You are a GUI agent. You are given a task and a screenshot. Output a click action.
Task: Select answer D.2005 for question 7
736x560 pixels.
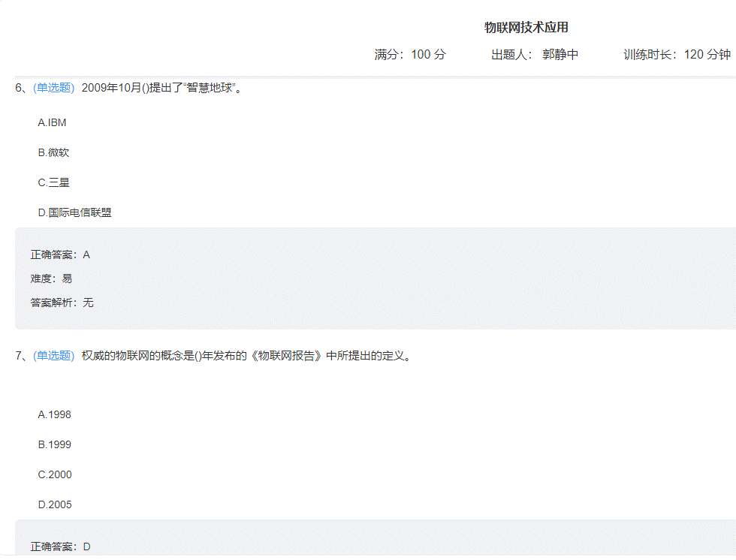click(55, 504)
